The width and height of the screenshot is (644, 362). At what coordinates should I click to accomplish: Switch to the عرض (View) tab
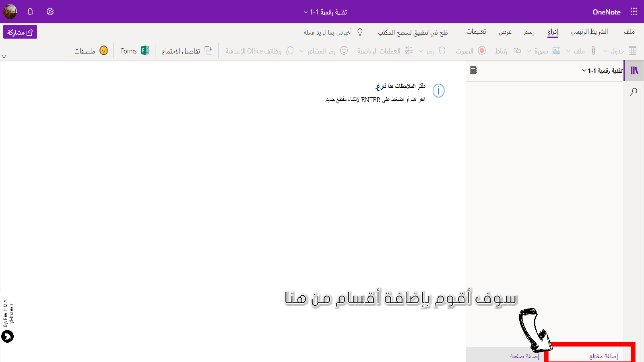click(x=505, y=32)
